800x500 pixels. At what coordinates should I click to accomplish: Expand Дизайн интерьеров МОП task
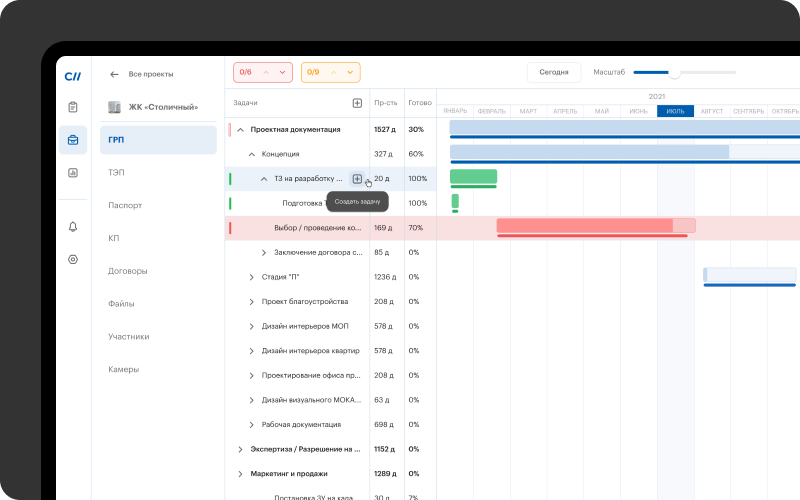coord(252,326)
